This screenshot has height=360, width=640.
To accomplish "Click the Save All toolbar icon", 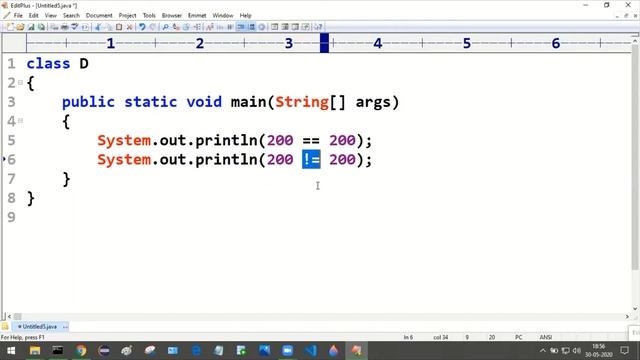I will point(41,27).
